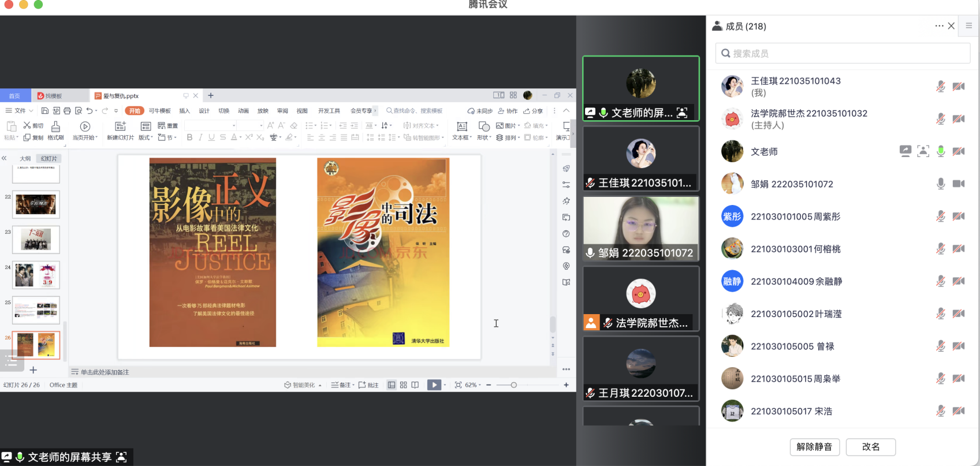Toggle camera for 邹娟 222035101072
This screenshot has height=466, width=980.
tap(959, 184)
